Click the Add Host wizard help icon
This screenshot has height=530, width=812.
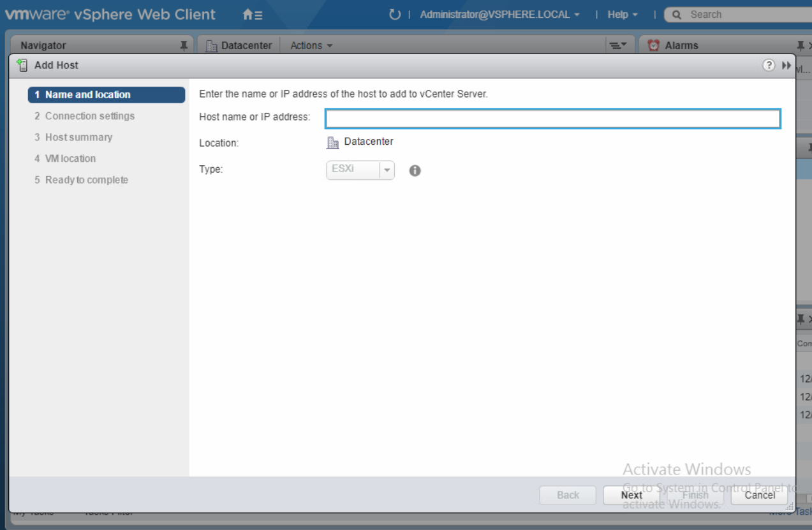[769, 65]
